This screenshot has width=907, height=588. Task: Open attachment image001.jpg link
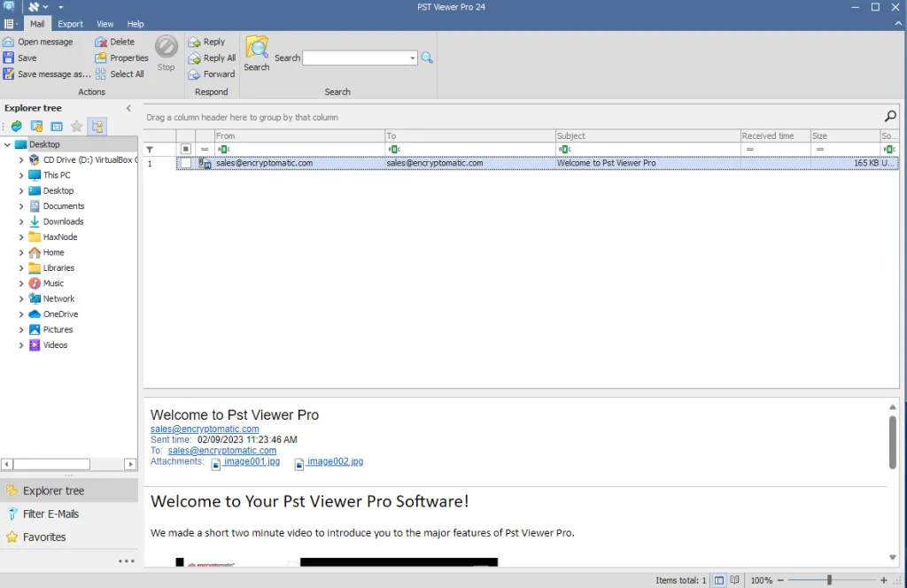coord(252,461)
